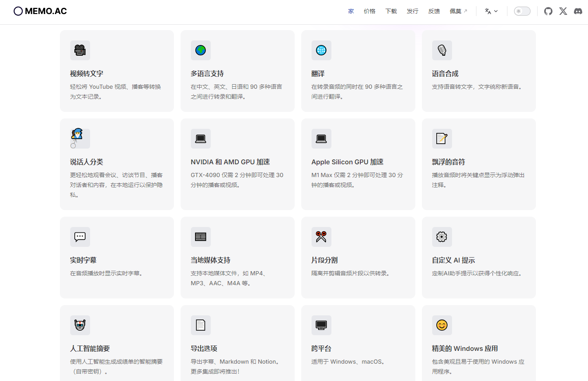
Task: Select the 自定义 AI 提示 heading
Action: [x=454, y=260]
